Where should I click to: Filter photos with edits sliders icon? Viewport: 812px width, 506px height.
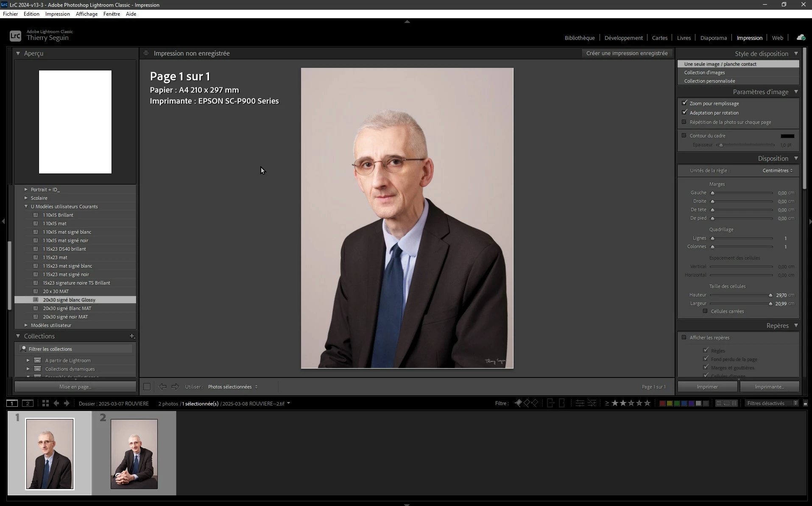point(580,403)
